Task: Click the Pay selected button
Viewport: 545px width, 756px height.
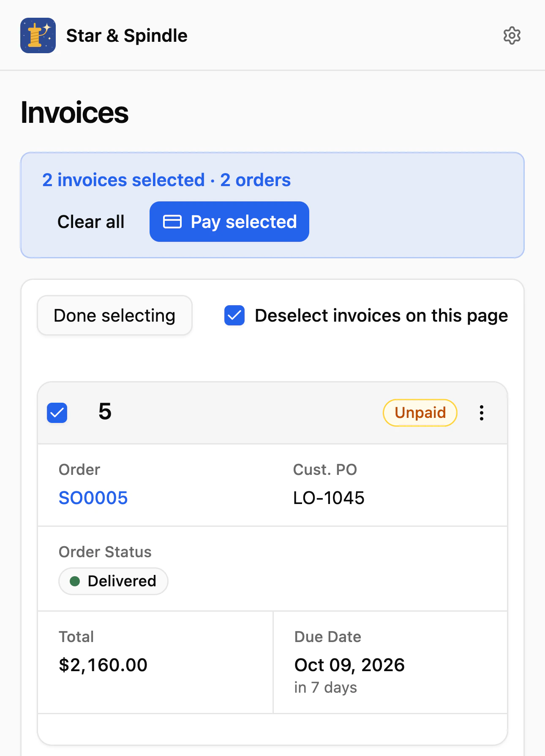Action: tap(229, 222)
